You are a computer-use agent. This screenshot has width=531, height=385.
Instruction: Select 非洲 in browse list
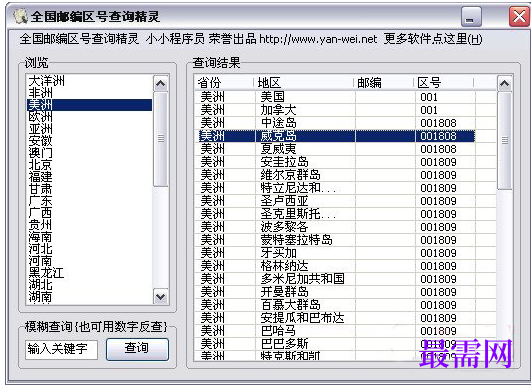89,93
